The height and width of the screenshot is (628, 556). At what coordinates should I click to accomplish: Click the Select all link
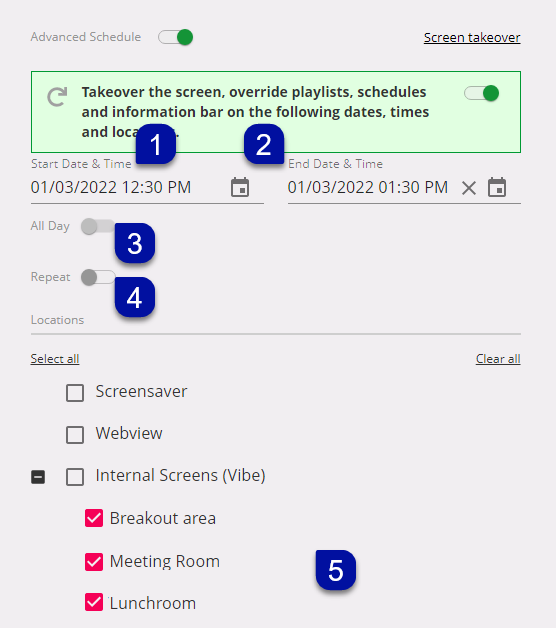(55, 358)
